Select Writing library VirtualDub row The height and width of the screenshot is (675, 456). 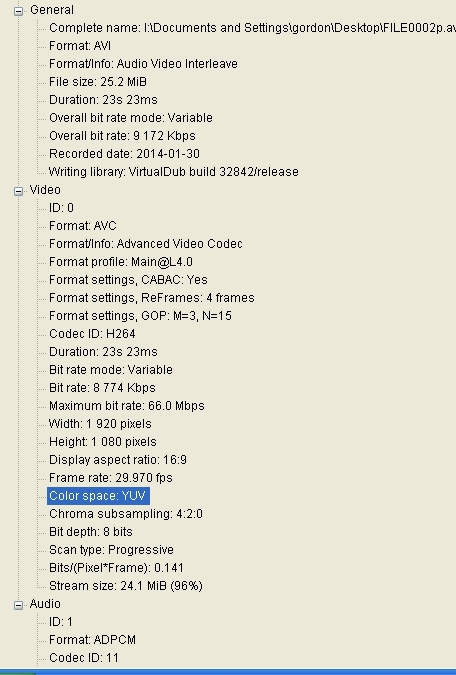pyautogui.click(x=174, y=172)
